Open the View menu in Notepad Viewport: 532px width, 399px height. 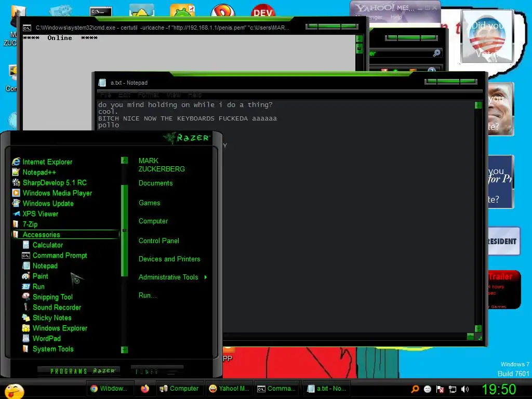point(174,95)
